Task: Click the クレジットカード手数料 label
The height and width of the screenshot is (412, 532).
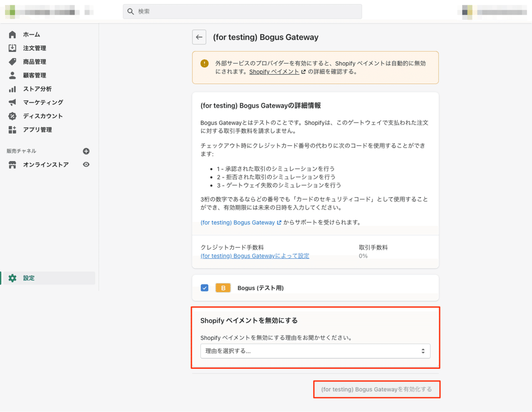Action: coord(232,248)
